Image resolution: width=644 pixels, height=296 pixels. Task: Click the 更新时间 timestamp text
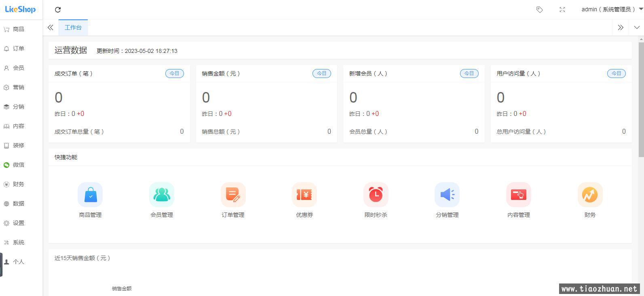coord(137,51)
